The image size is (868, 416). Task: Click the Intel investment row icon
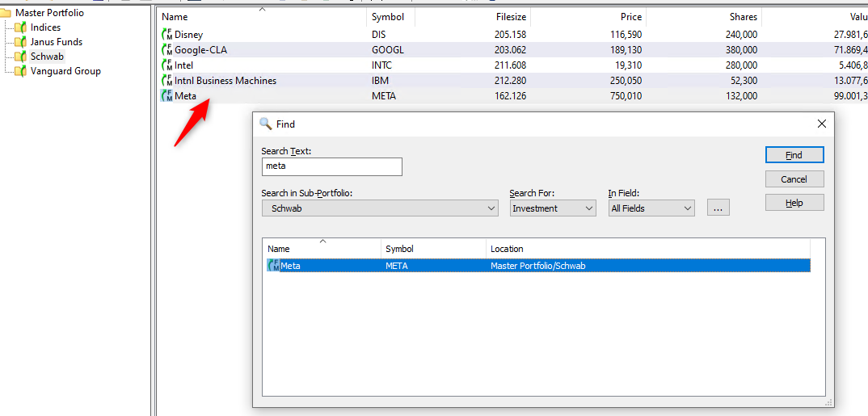[x=166, y=65]
